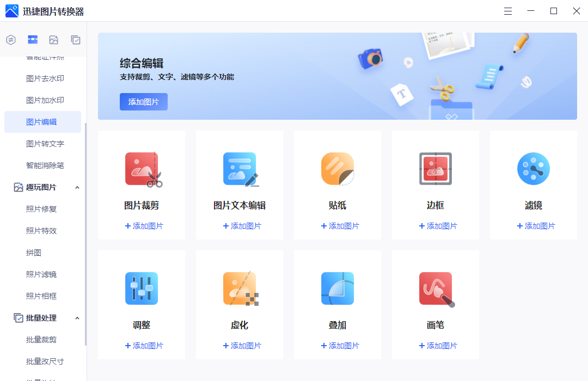Switch to the format conversion hexagon nav icon
This screenshot has width=588, height=381.
point(11,40)
